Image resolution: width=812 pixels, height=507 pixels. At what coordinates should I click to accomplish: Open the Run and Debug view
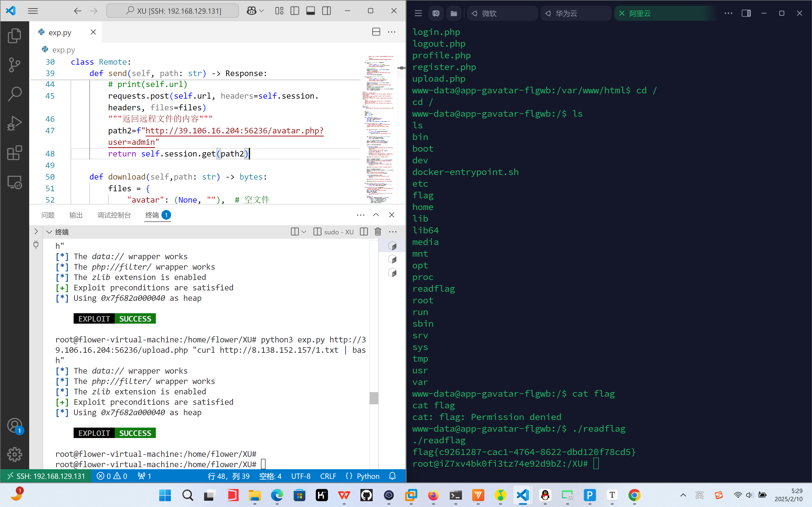14,124
